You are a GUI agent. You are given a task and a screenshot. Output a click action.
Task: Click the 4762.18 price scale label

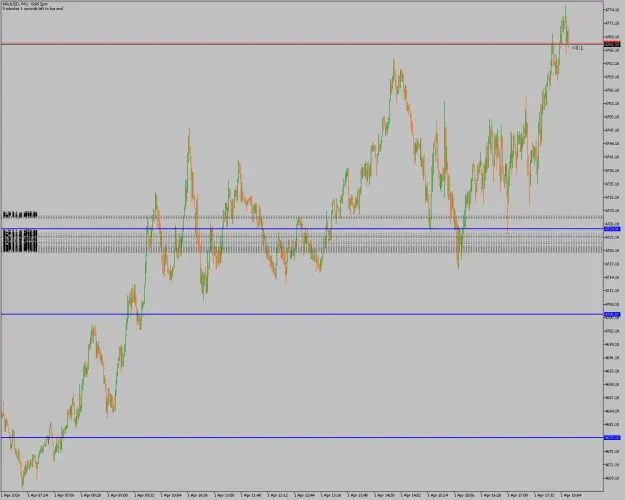(612, 63)
